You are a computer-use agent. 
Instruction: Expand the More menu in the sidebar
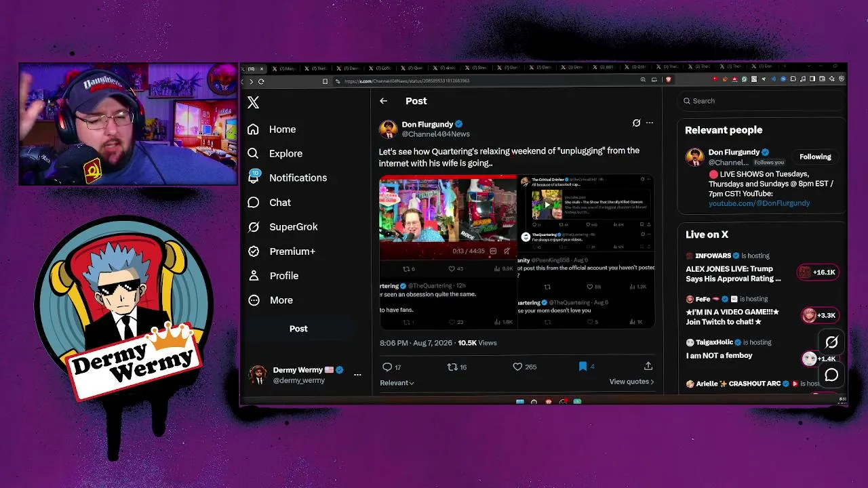pos(270,300)
